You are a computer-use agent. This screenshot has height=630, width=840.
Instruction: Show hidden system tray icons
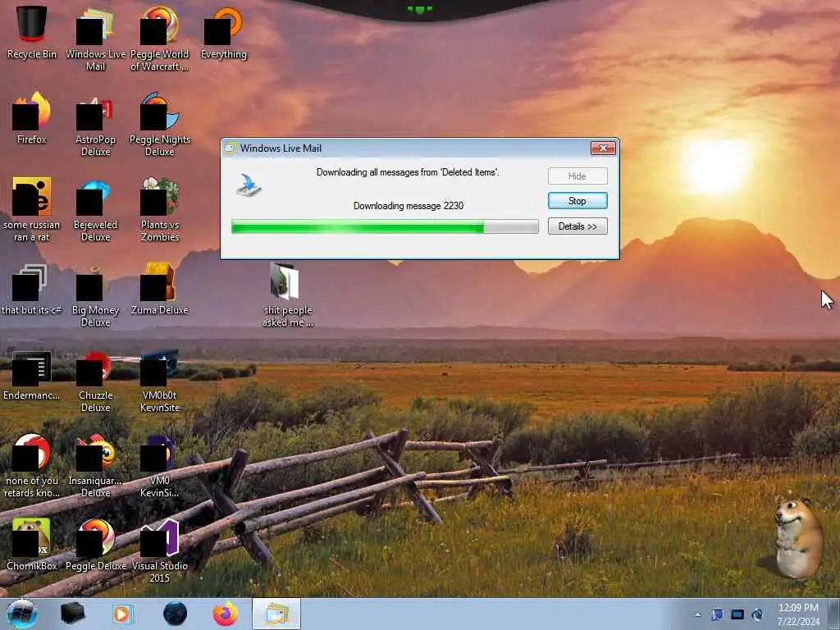[697, 614]
